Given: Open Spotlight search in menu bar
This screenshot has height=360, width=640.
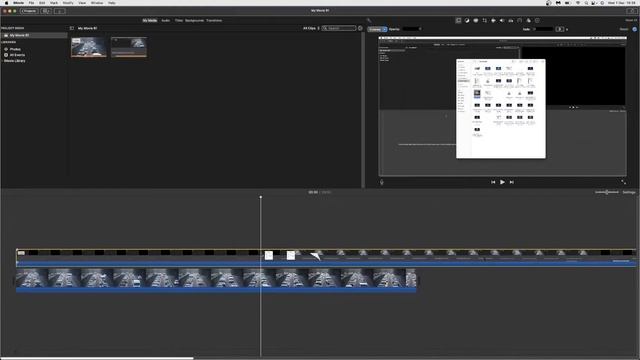Looking at the screenshot, I should point(586,3).
